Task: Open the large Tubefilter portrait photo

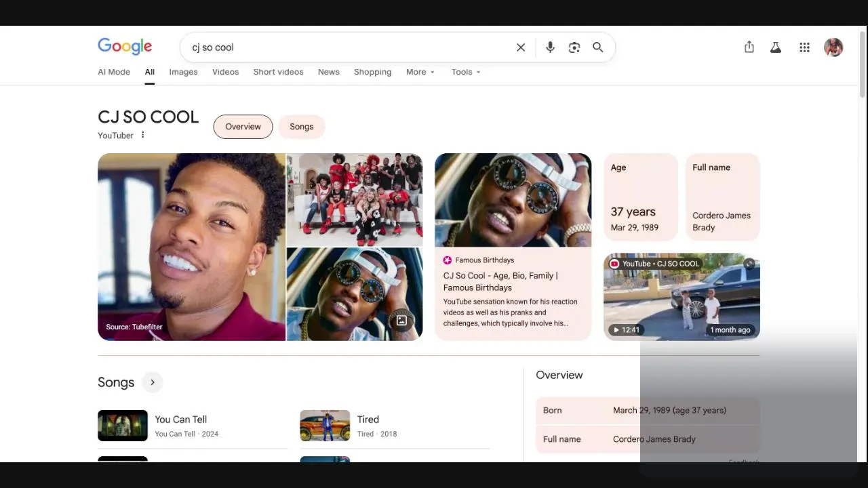Action: click(191, 247)
